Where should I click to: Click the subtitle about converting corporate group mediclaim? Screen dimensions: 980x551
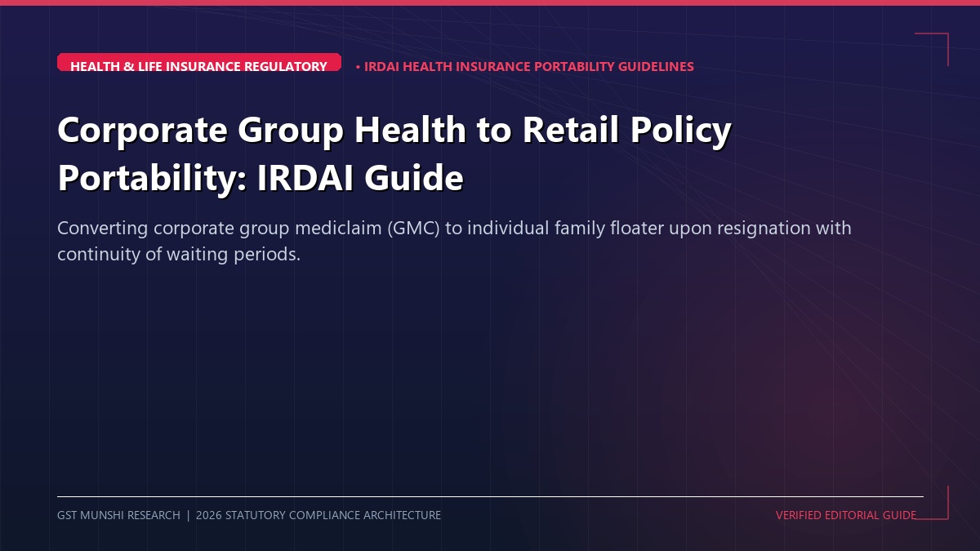tap(454, 241)
